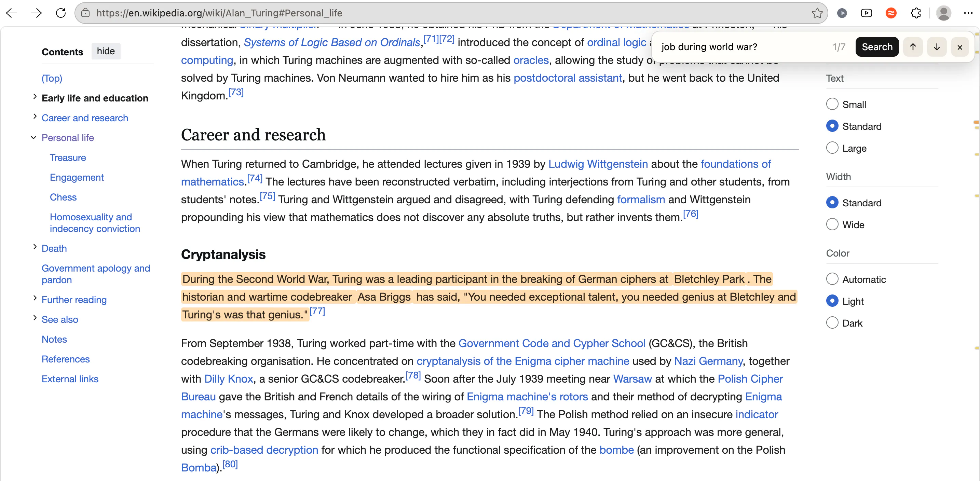Open the browser three-dot menu

coord(968,13)
